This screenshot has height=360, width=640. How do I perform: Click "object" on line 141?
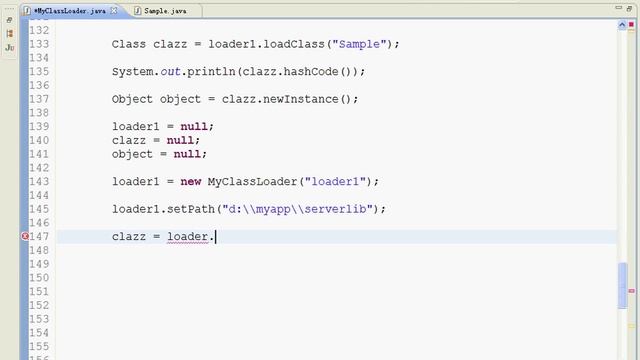click(132, 154)
